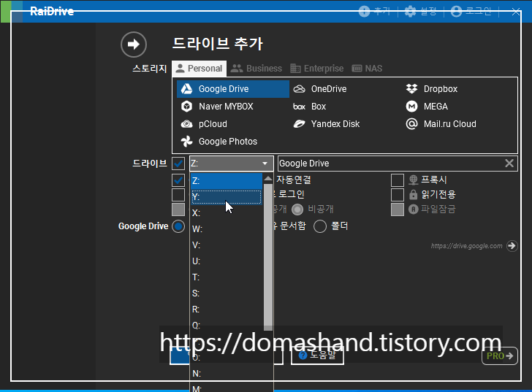This screenshot has height=392, width=532.
Task: Clear the Google Drive name field
Action: (x=509, y=164)
